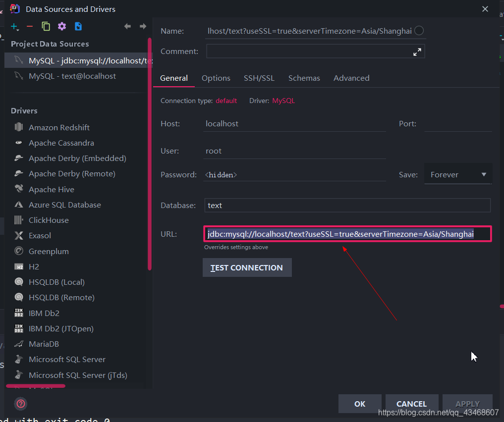Expand the Comment field editor
The width and height of the screenshot is (504, 422).
[x=417, y=52]
